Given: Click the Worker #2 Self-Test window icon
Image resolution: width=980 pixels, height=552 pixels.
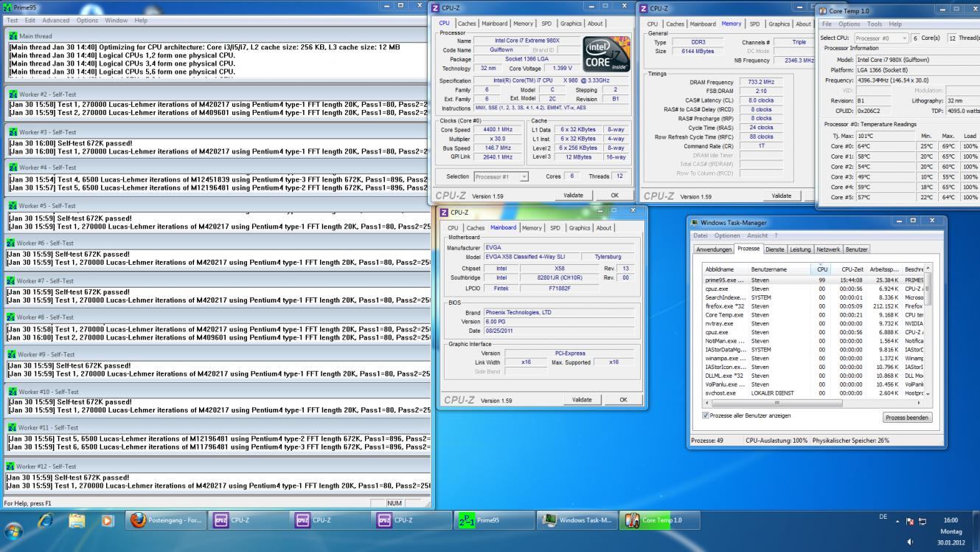Looking at the screenshot, I should (x=13, y=94).
